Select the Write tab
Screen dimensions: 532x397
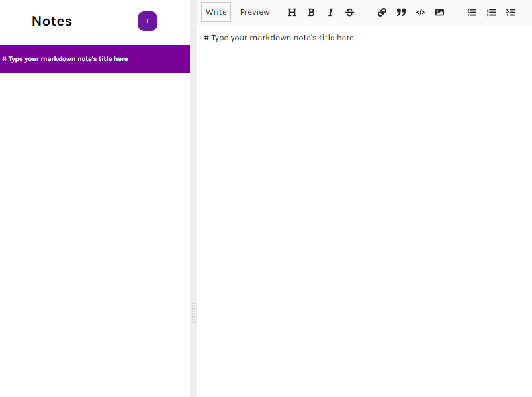click(x=216, y=12)
